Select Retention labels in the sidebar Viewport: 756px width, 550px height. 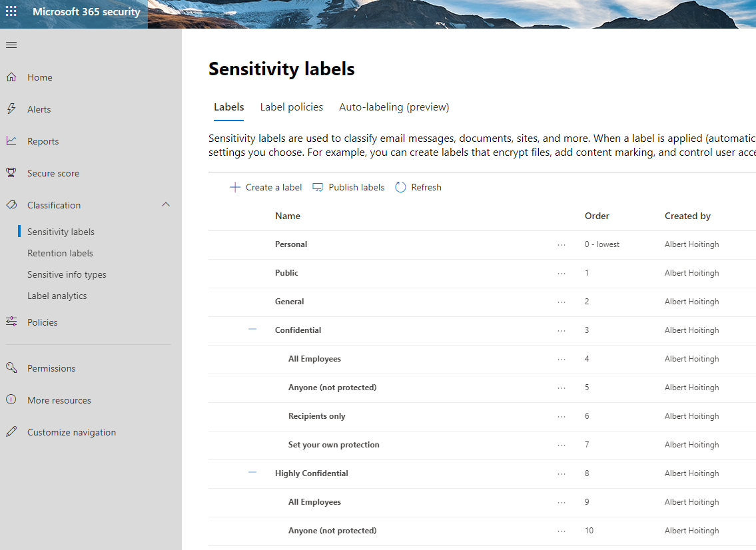60,253
